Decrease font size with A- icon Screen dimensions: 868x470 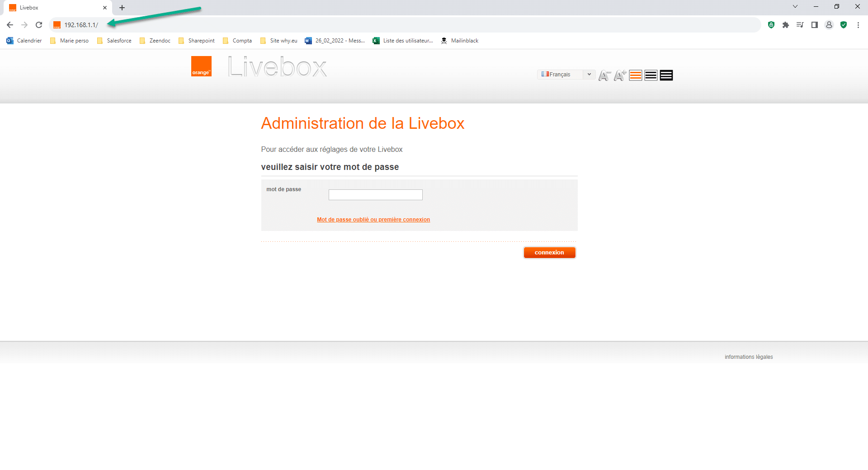coord(604,75)
